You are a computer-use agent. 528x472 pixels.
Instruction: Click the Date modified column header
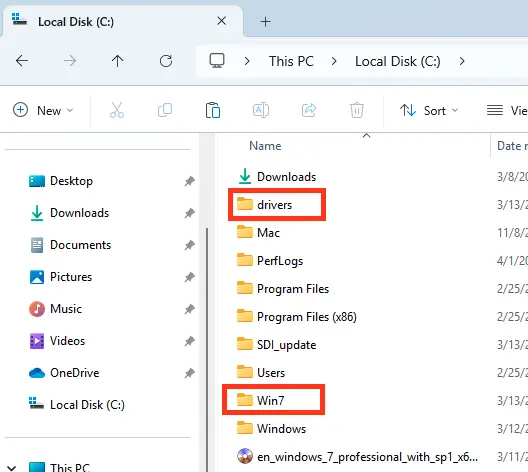pos(512,146)
